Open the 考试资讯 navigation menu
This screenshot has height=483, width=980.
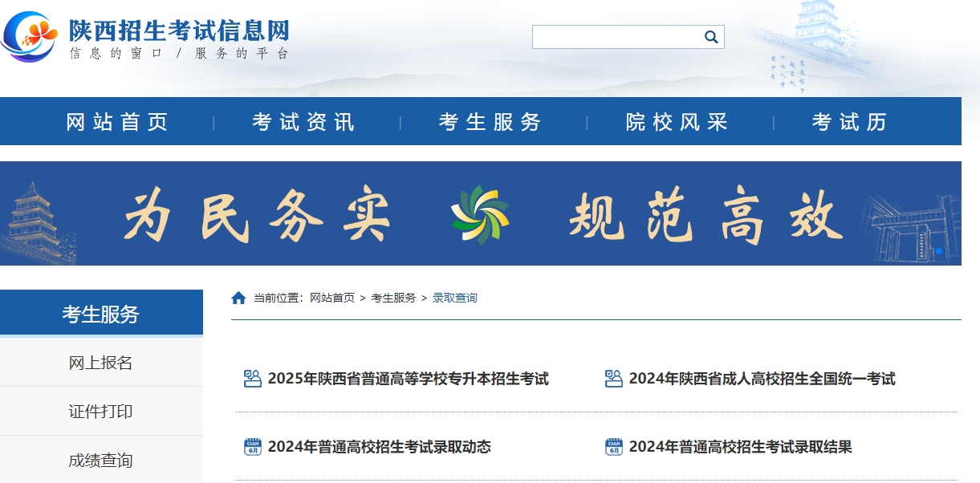tap(303, 122)
